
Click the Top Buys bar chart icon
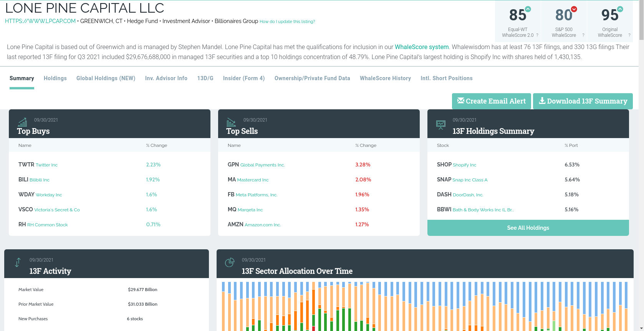(23, 122)
